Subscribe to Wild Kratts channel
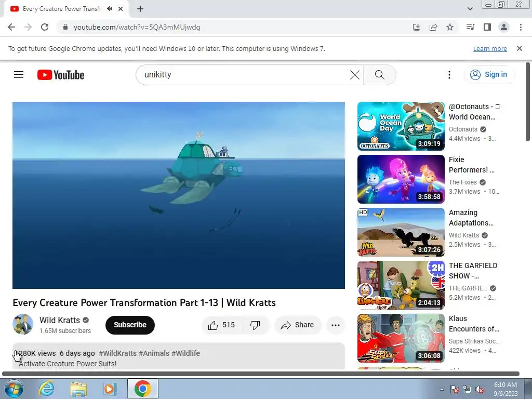 pyautogui.click(x=130, y=325)
